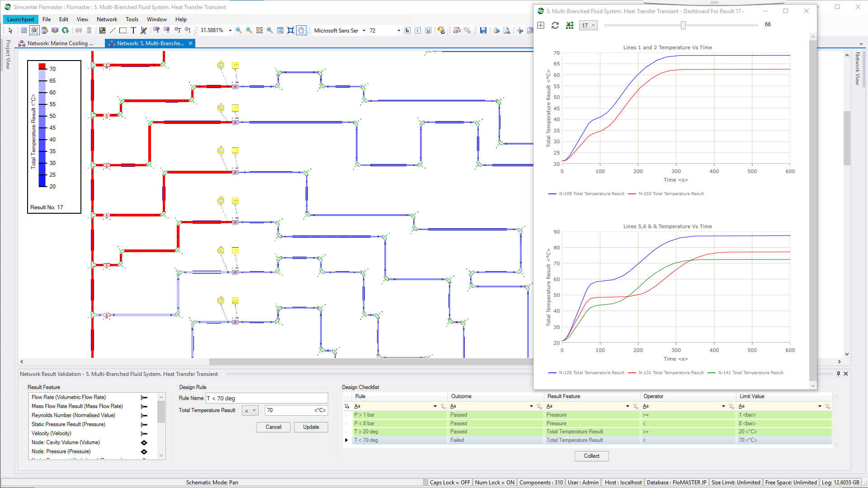Click the Zoom In magnifier icon
Screen dimensions: 868x488
[248, 30]
